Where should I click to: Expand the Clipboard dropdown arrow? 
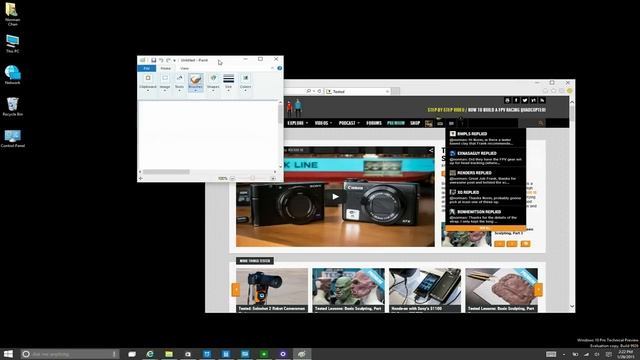[148, 91]
